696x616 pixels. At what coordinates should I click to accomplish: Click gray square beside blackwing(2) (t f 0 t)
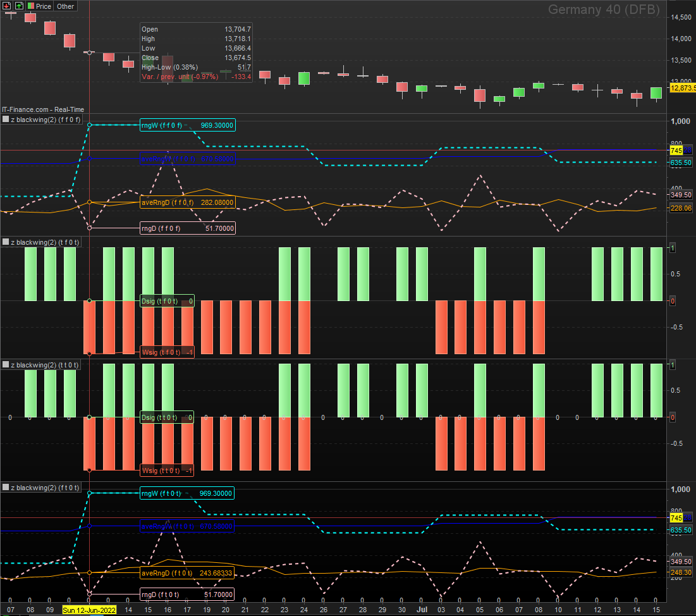click(6, 242)
